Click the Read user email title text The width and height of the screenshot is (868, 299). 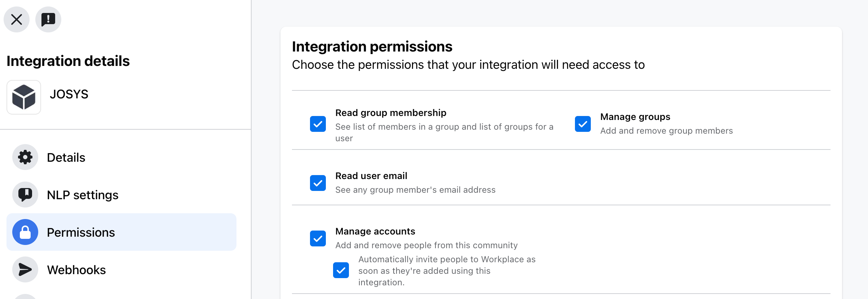click(x=371, y=176)
